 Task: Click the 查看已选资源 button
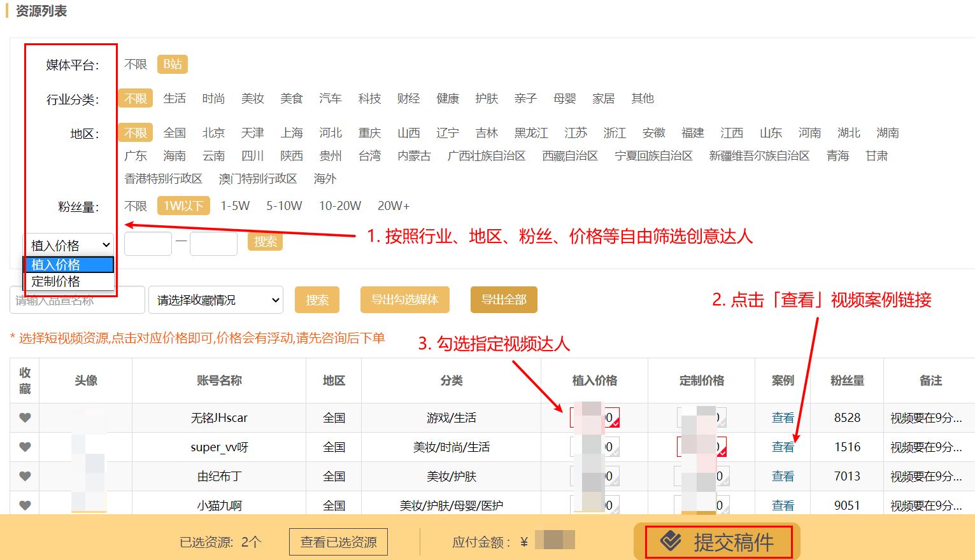[338, 542]
